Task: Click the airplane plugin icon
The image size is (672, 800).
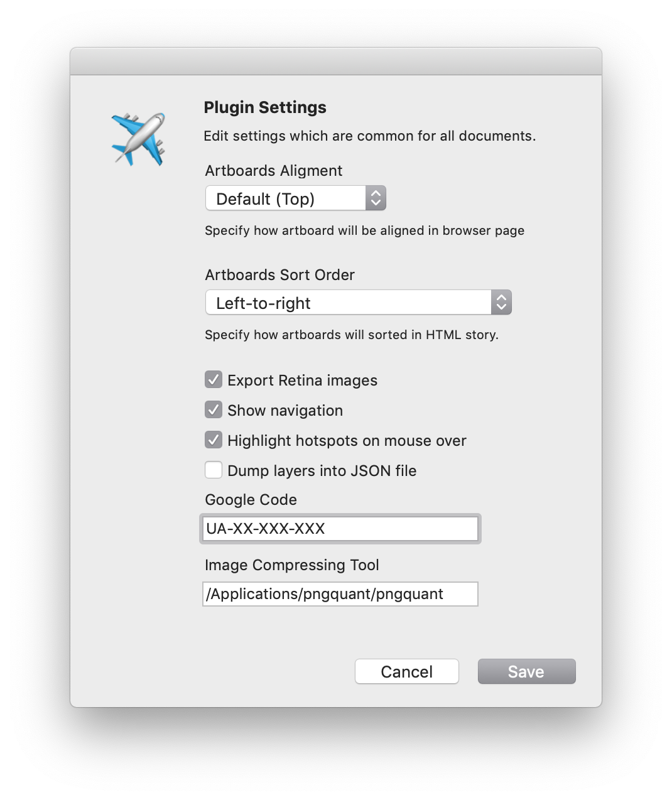Action: pos(138,139)
